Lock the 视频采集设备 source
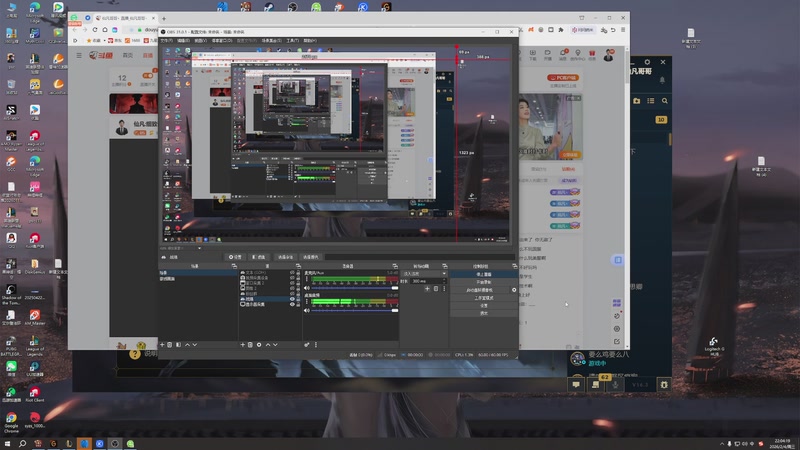The image size is (800, 450). point(298,278)
